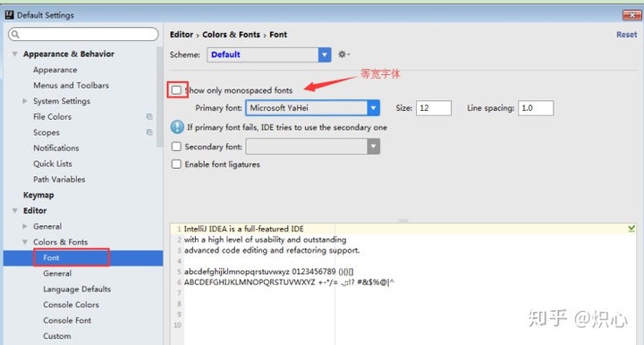Click the copy icon beside File Colors
This screenshot has height=345, width=644.
pyautogui.click(x=149, y=116)
